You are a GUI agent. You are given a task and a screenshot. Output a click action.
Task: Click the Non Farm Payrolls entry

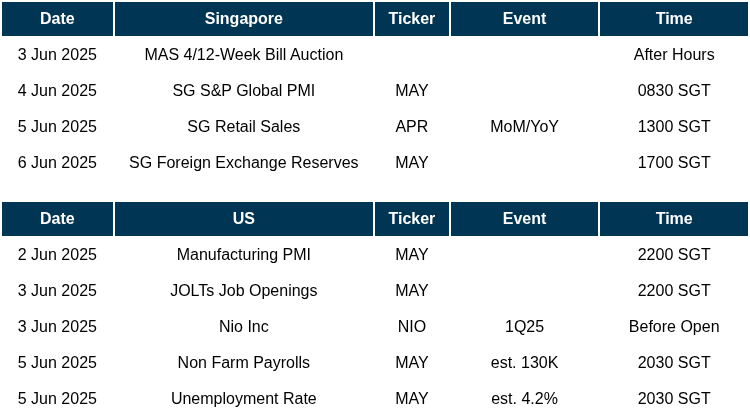click(243, 363)
